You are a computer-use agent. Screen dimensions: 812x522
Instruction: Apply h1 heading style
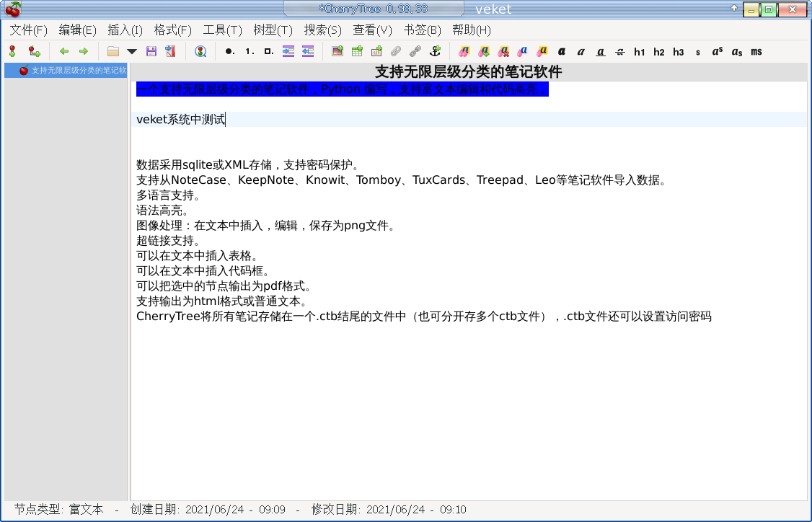[x=640, y=52]
